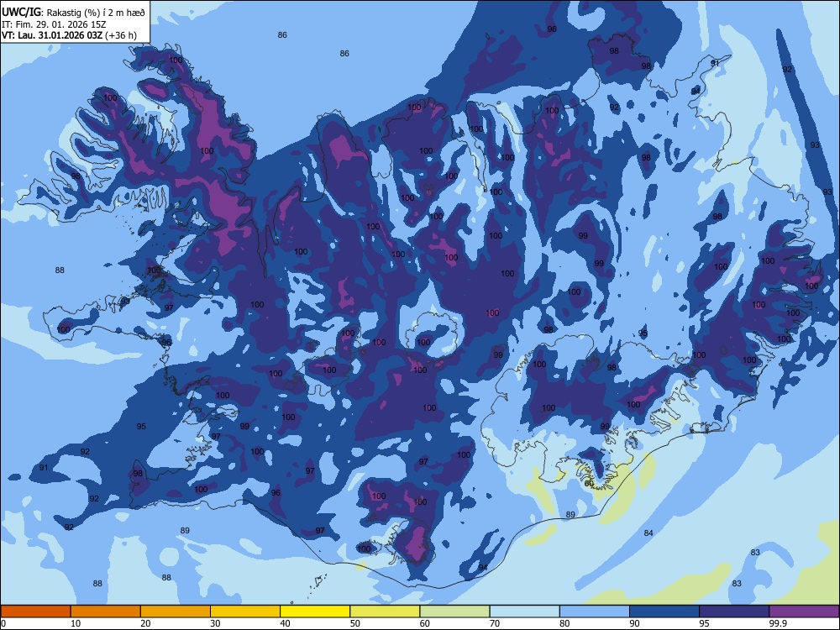Click the 0–10 dark orange legend swatch

[35, 612]
